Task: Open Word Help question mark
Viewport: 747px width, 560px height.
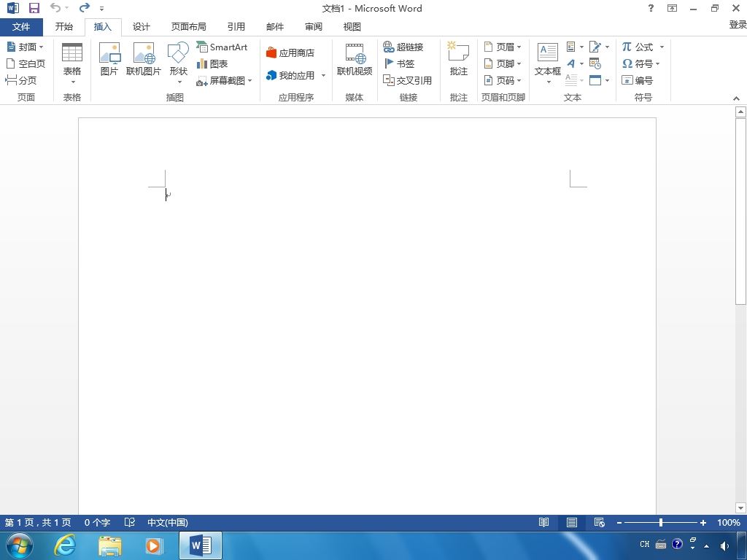Action: click(651, 8)
